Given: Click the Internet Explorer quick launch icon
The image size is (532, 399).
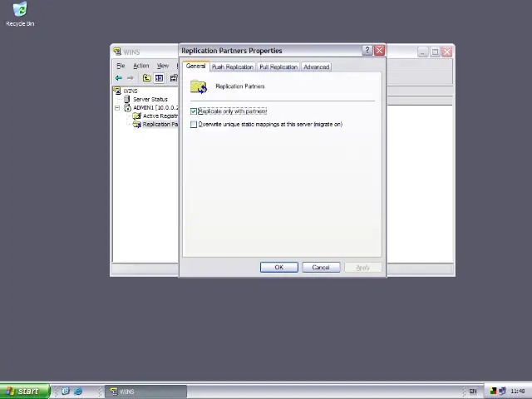Looking at the screenshot, I should (78, 391).
